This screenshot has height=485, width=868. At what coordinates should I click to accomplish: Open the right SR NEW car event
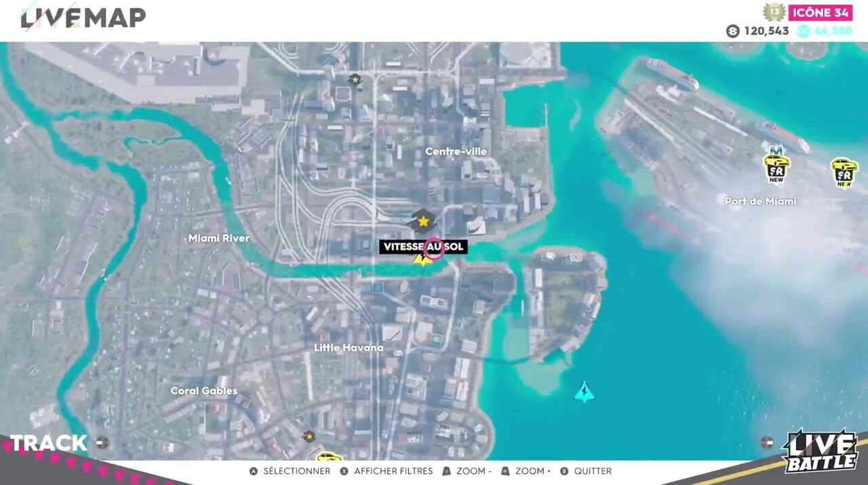[x=844, y=172]
